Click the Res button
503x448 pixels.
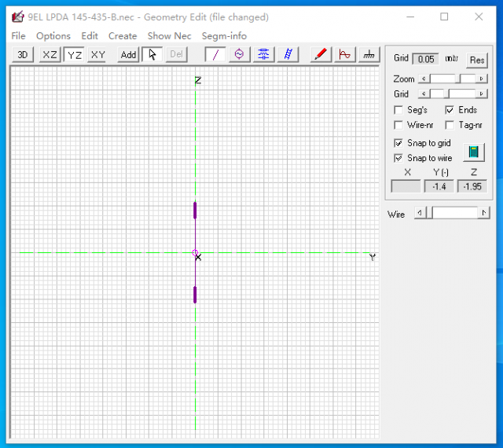pyautogui.click(x=477, y=60)
